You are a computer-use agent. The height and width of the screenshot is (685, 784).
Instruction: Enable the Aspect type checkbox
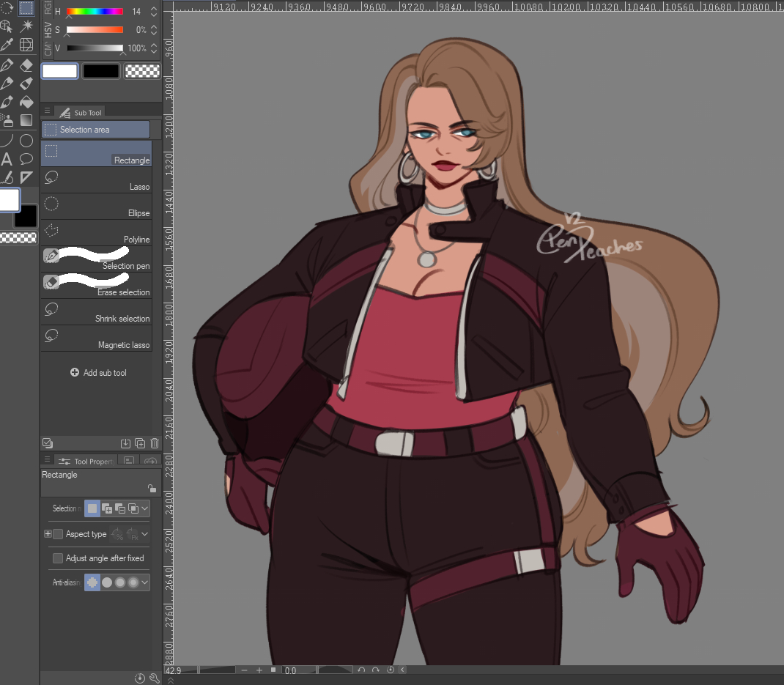pyautogui.click(x=58, y=534)
